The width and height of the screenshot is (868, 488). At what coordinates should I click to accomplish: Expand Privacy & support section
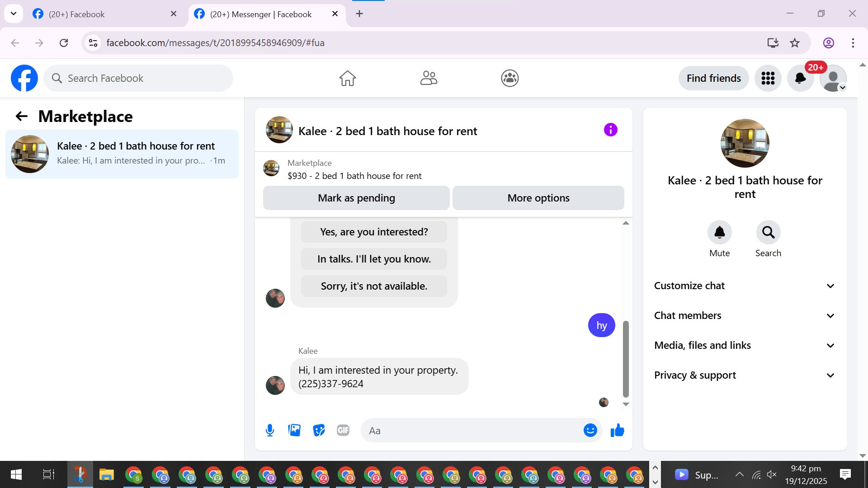point(745,375)
